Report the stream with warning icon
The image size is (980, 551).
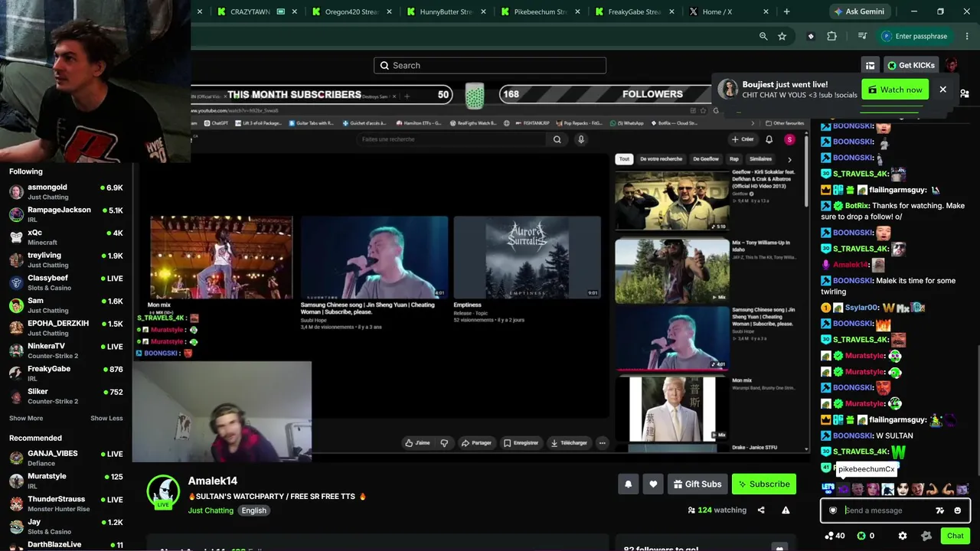click(786, 510)
